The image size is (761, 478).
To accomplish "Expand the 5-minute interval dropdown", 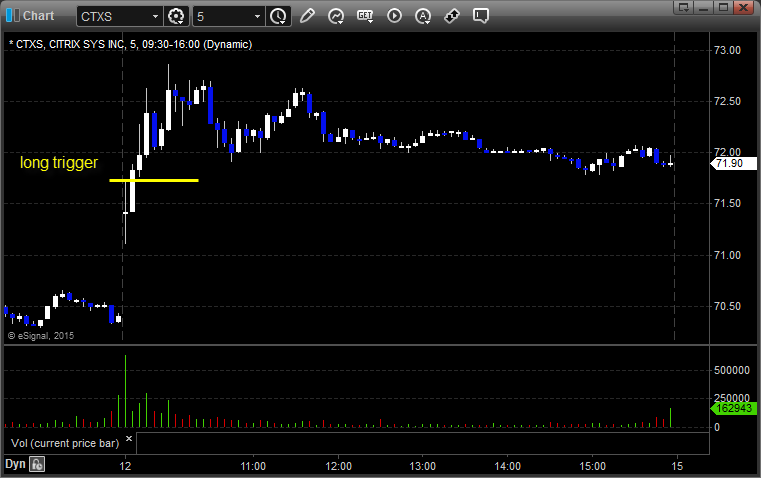I will pos(257,16).
